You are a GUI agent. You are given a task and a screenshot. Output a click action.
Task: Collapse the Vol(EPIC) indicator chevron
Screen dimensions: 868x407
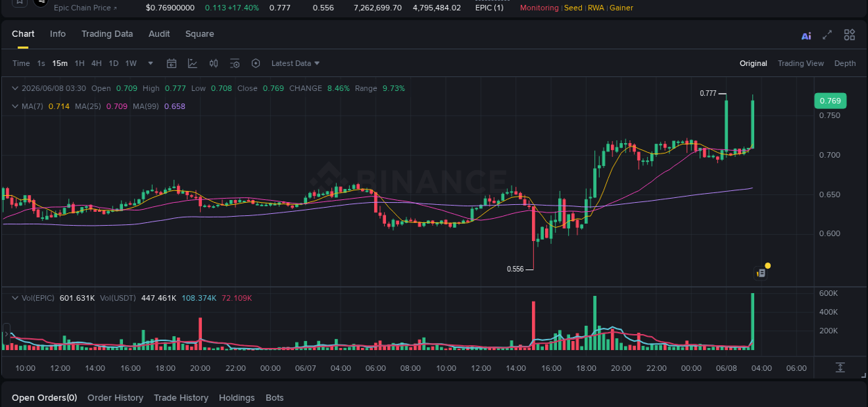pos(15,298)
